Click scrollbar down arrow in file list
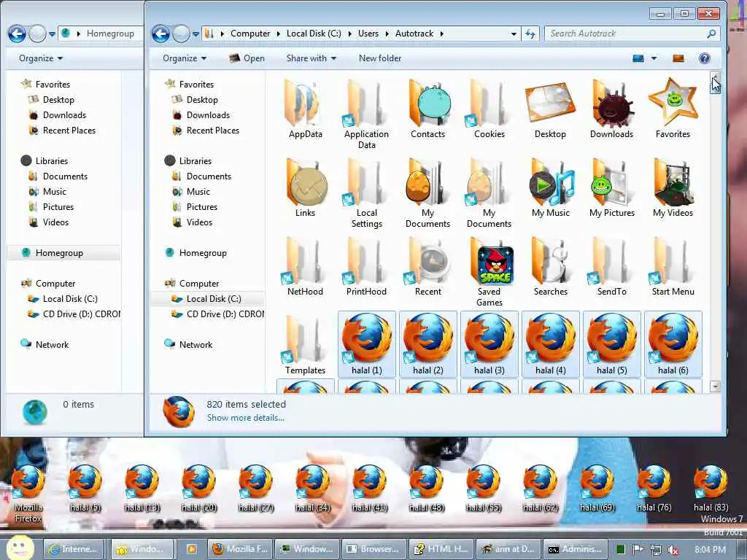Viewport: 747px width, 560px height. tap(715, 386)
